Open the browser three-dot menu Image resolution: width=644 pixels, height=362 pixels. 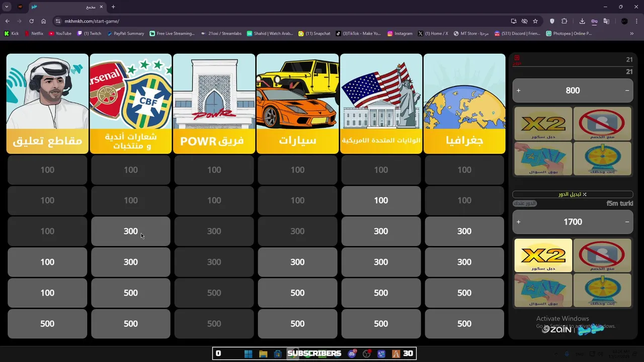pyautogui.click(x=636, y=21)
